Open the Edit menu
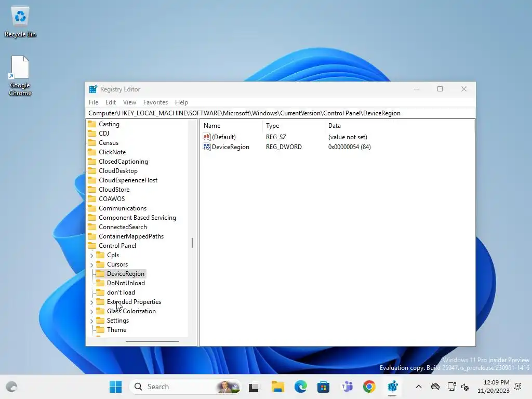The width and height of the screenshot is (532, 399). tap(111, 102)
